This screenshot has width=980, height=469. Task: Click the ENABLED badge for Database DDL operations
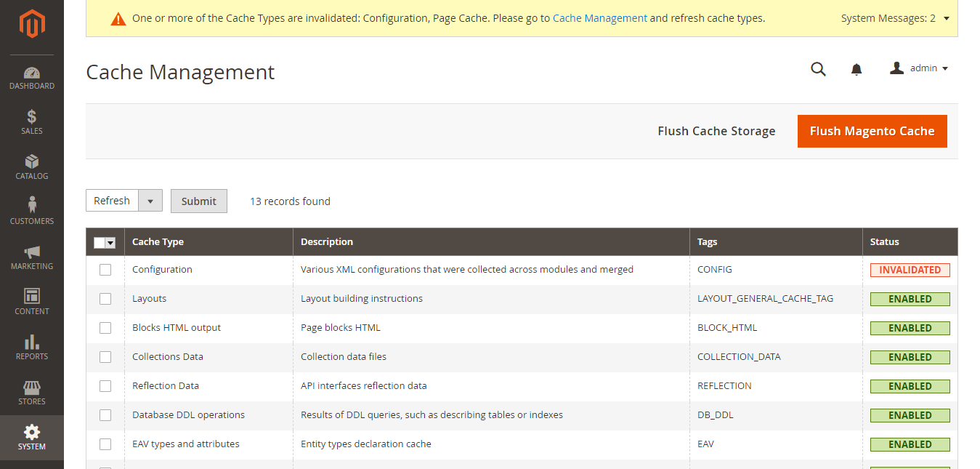tap(910, 415)
